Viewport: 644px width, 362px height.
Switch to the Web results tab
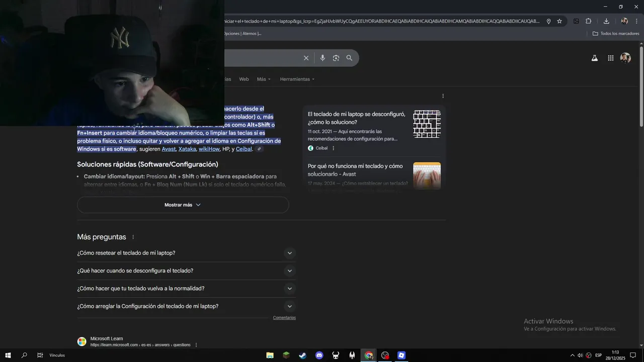(244, 79)
